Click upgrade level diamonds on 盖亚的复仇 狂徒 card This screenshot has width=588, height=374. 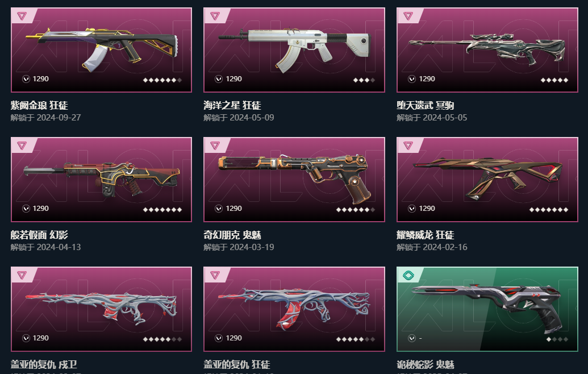pyautogui.click(x=356, y=339)
